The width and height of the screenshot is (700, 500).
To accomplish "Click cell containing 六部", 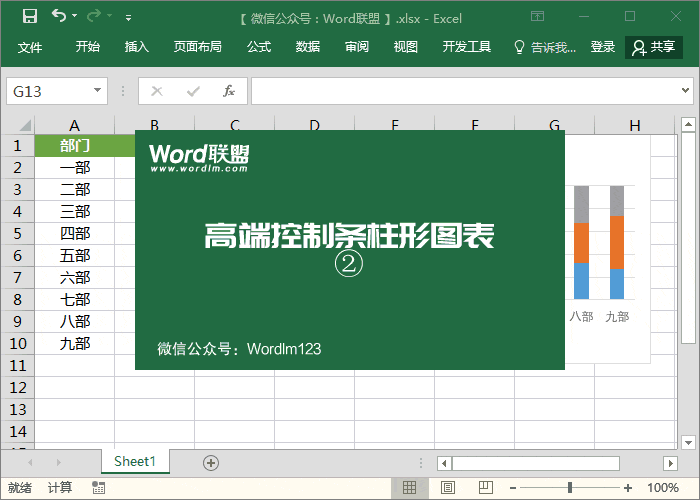I will (x=75, y=278).
